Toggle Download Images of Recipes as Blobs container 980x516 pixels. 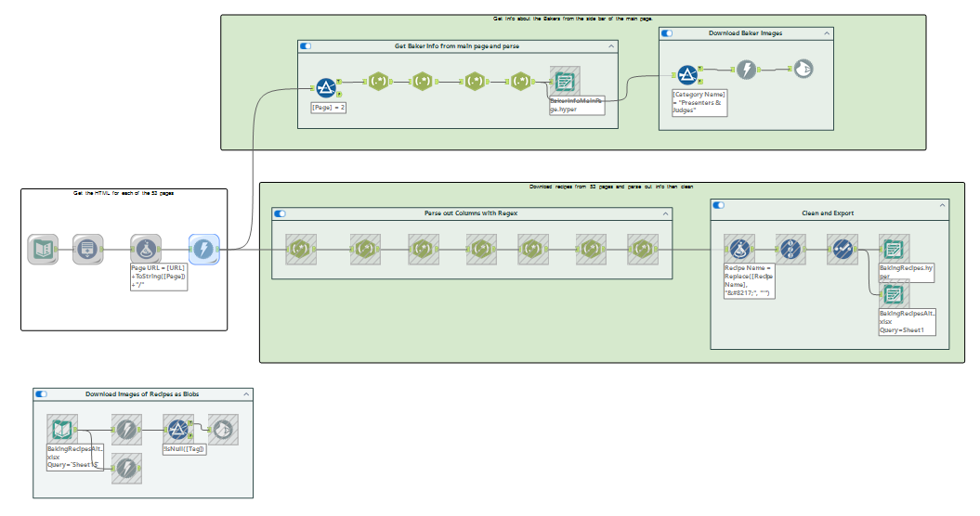click(x=41, y=394)
